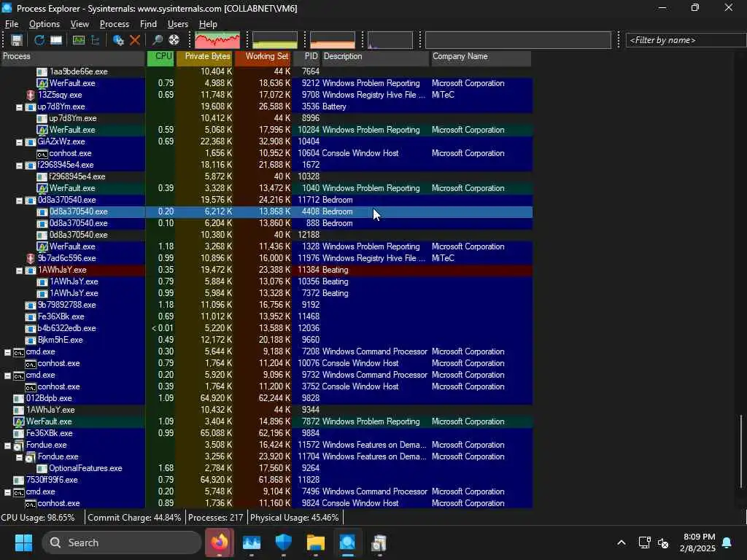Sort by the CPU column header
Screen dimensions: 747x560
(x=160, y=57)
